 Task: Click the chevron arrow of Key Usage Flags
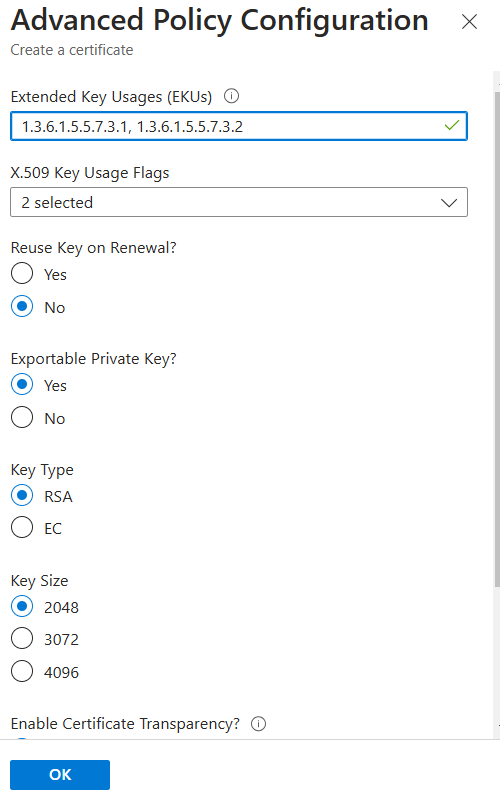coord(449,203)
